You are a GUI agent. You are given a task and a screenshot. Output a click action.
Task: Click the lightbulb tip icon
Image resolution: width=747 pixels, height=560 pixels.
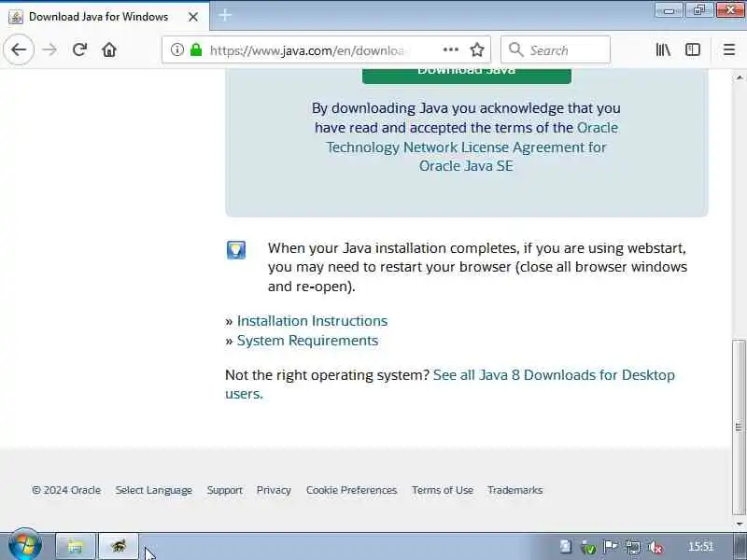click(236, 249)
